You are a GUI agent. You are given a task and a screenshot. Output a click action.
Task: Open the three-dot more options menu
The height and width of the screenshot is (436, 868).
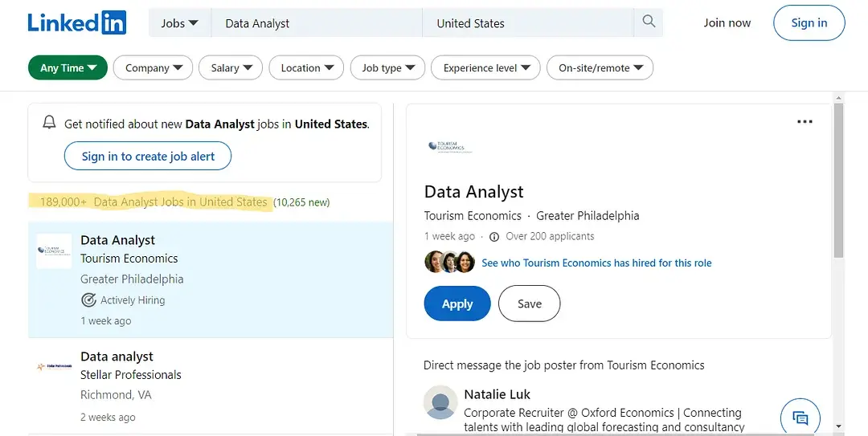[805, 122]
